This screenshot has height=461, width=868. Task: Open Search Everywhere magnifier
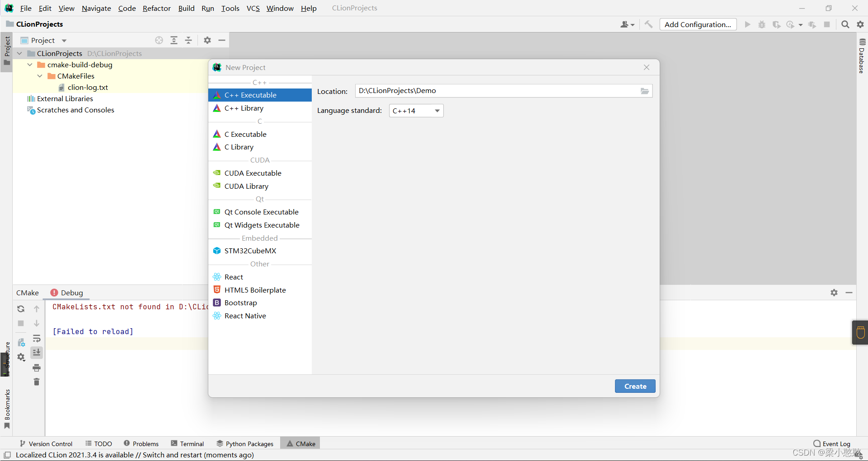tap(845, 24)
